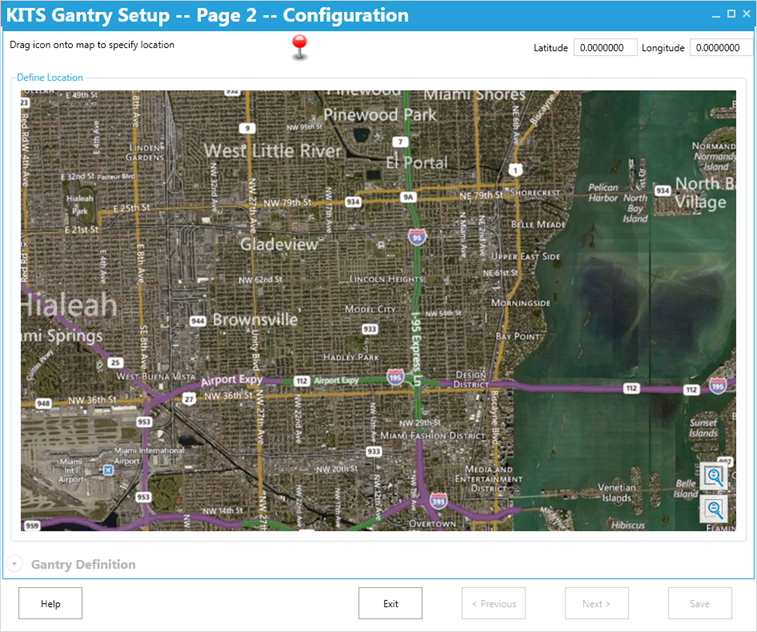The width and height of the screenshot is (757, 632).
Task: Click the map zoom out magnifier
Action: tap(714, 508)
